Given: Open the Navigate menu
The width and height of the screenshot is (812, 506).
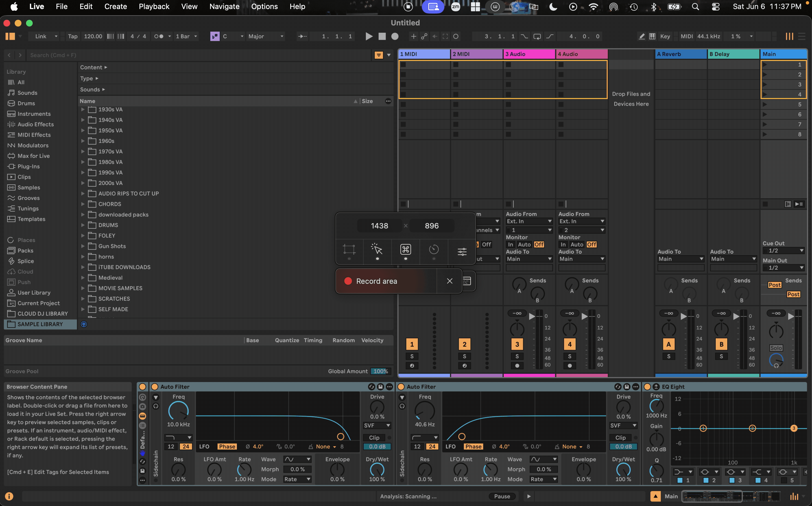Looking at the screenshot, I should coord(224,7).
